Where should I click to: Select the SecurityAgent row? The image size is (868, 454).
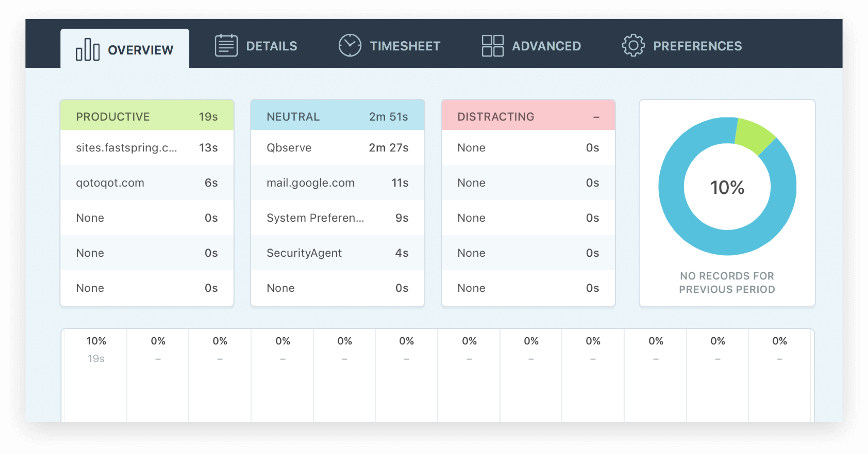click(337, 253)
